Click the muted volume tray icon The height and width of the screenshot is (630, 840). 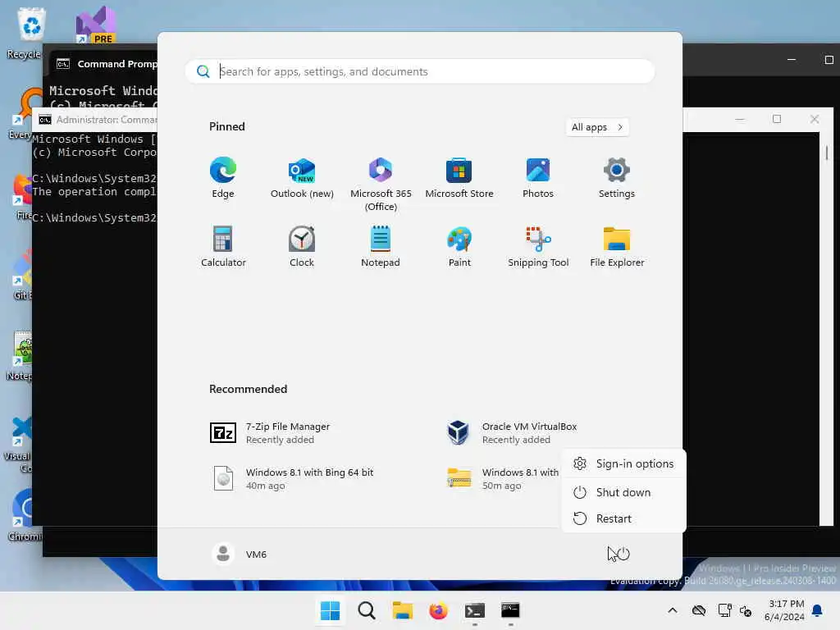tap(745, 610)
